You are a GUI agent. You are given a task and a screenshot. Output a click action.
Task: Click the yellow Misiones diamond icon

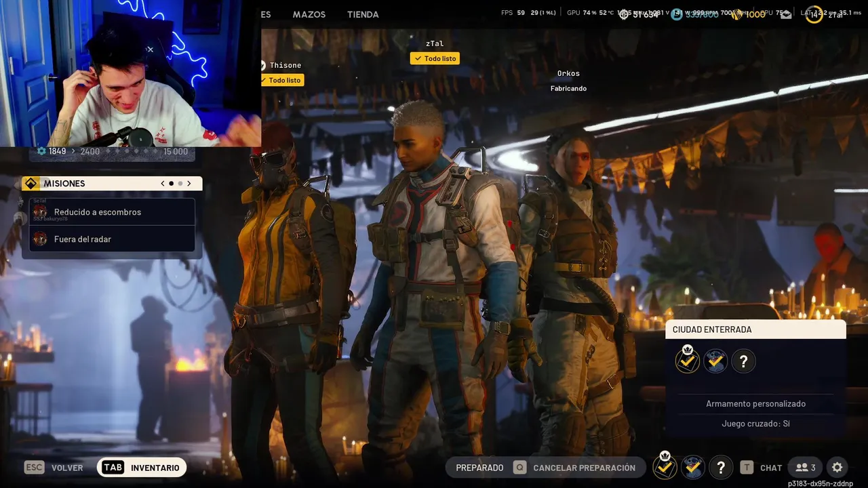(x=31, y=184)
